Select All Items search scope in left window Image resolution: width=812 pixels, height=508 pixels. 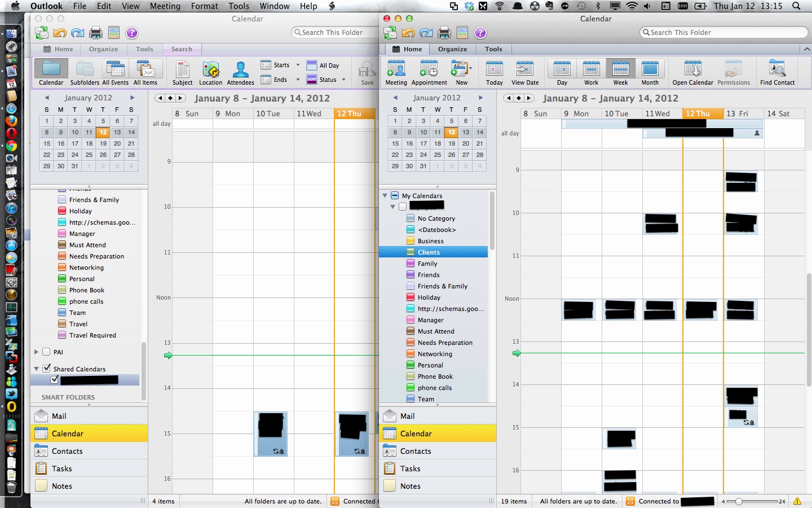(145, 73)
